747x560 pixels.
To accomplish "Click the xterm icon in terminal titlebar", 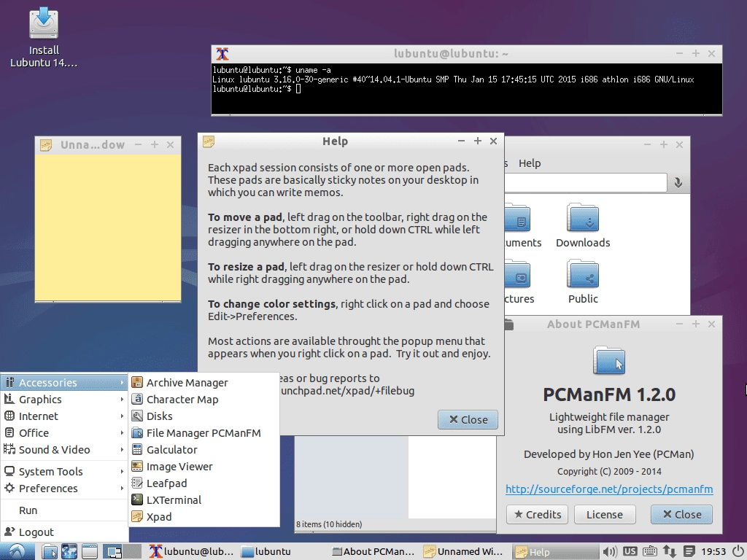I will [x=222, y=54].
